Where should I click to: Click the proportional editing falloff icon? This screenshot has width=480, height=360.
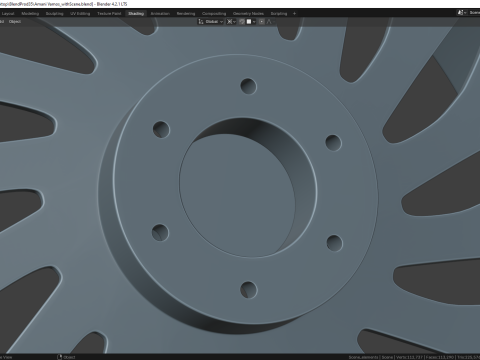click(x=269, y=22)
